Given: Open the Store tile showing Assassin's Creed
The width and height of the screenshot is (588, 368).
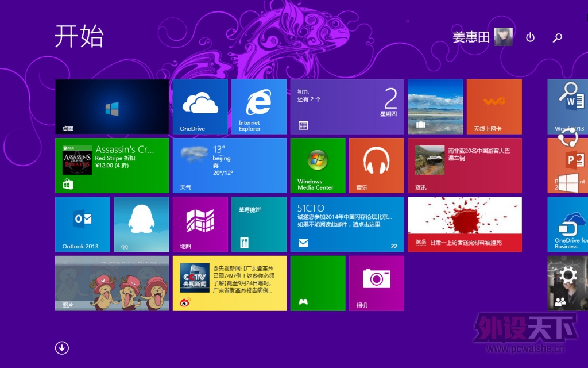Looking at the screenshot, I should click(112, 166).
